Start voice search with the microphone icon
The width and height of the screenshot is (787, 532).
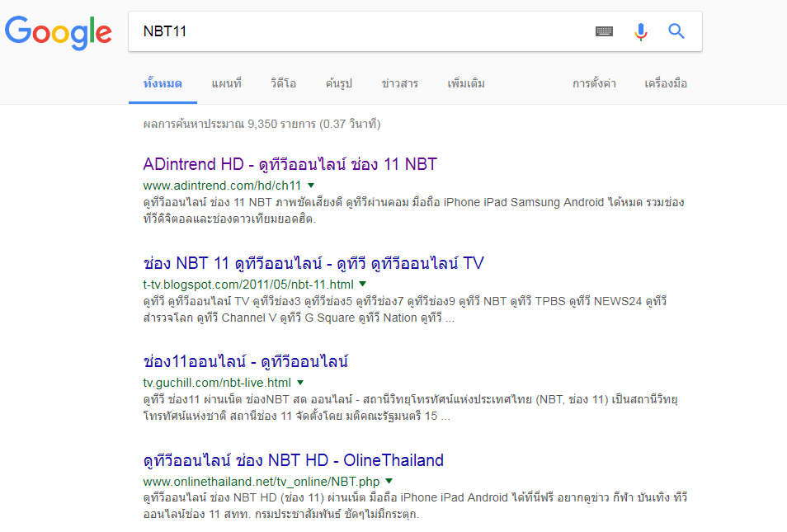click(640, 31)
